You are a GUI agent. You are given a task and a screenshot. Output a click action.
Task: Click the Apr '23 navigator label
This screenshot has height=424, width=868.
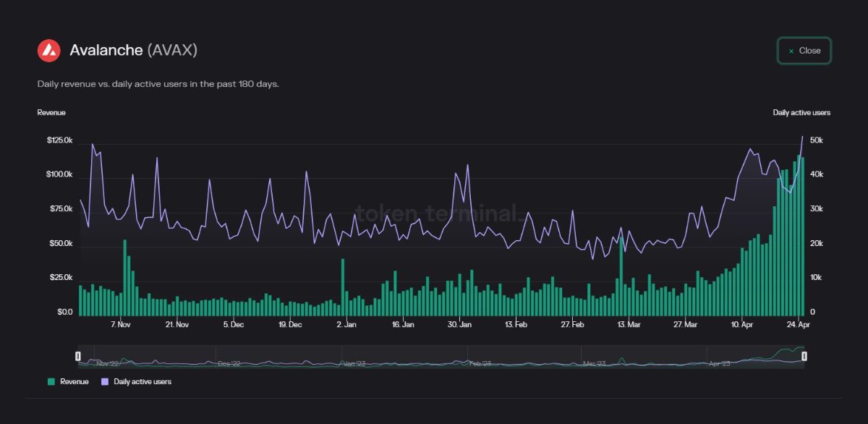[719, 363]
